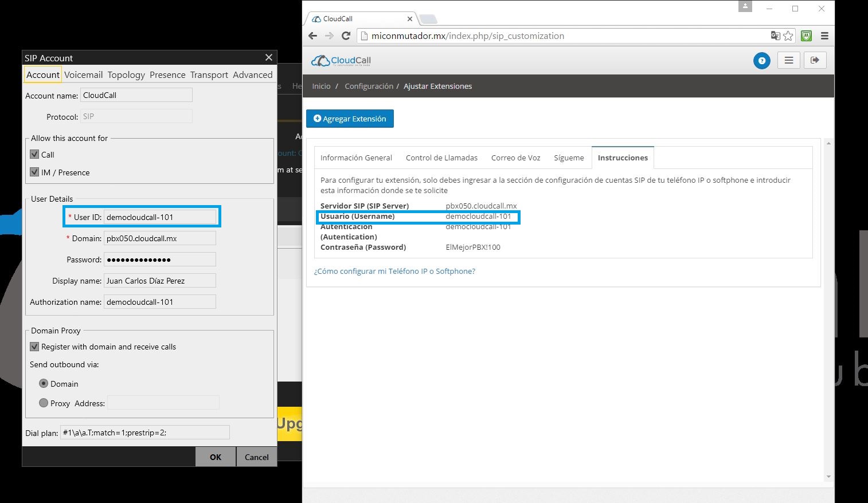Open the CloudCall help question icon

click(761, 60)
